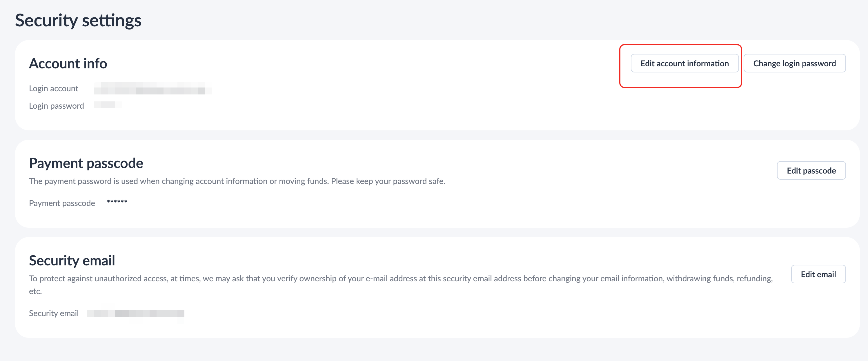Click the unauthorized access description text
This screenshot has height=361, width=868.
(x=400, y=278)
